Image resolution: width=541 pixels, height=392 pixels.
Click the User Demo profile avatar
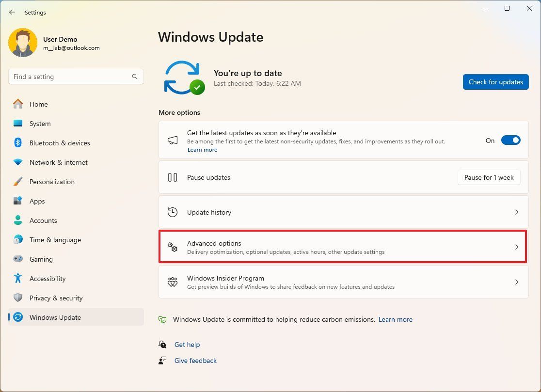pos(23,42)
